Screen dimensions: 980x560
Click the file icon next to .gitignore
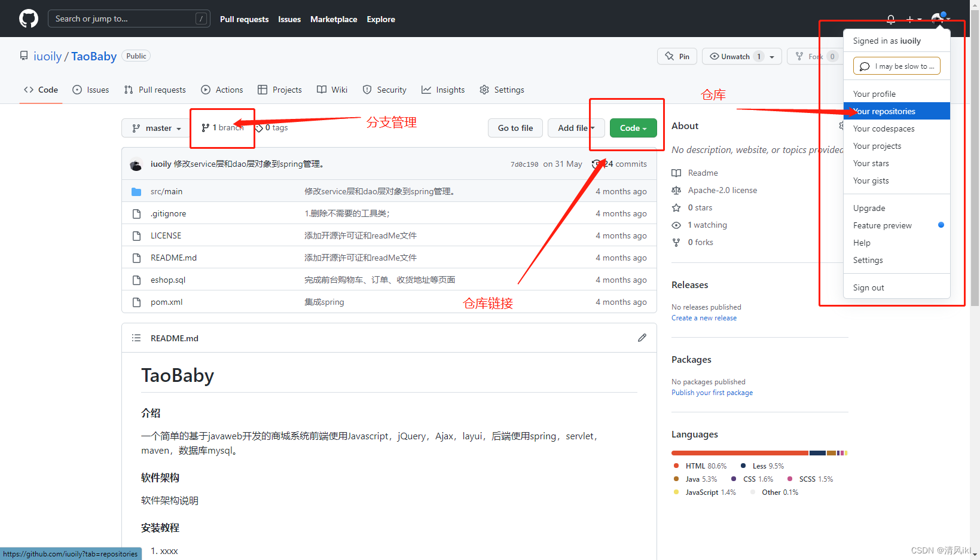tap(136, 213)
